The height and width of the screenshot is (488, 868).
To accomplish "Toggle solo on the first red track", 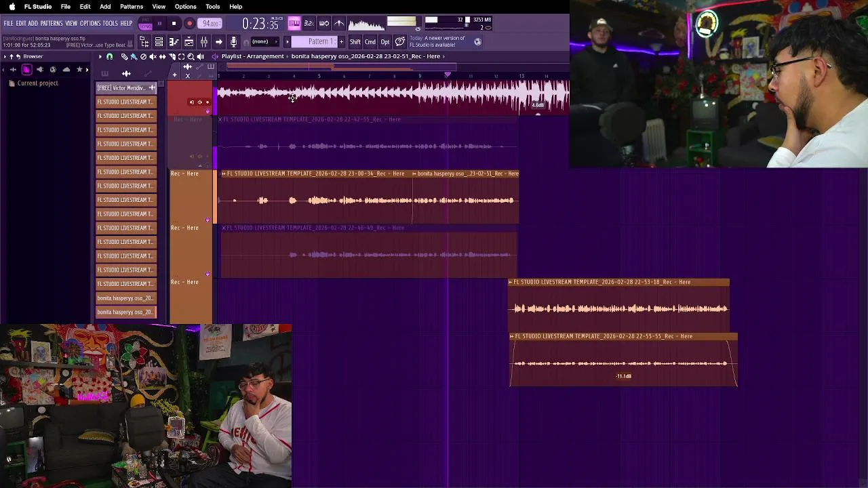I will click(x=192, y=102).
